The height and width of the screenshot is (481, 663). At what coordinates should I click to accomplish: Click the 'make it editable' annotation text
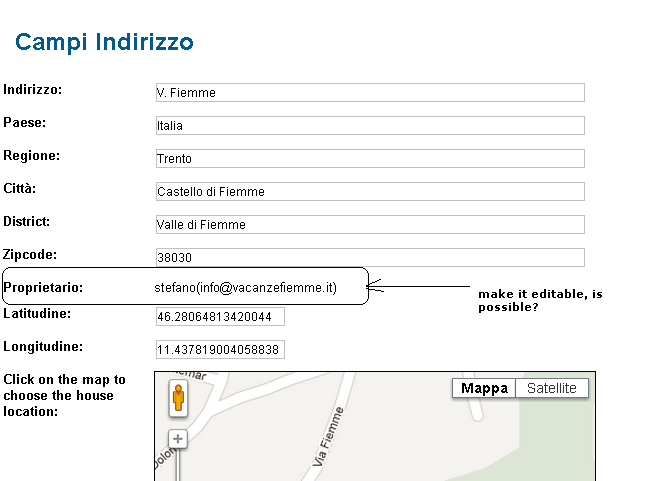pos(540,300)
